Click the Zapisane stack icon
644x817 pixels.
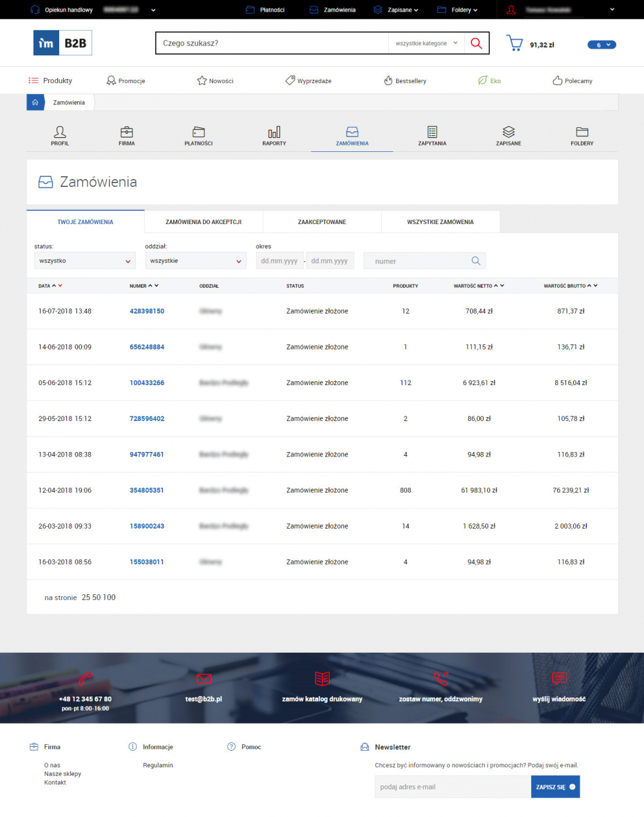(508, 132)
